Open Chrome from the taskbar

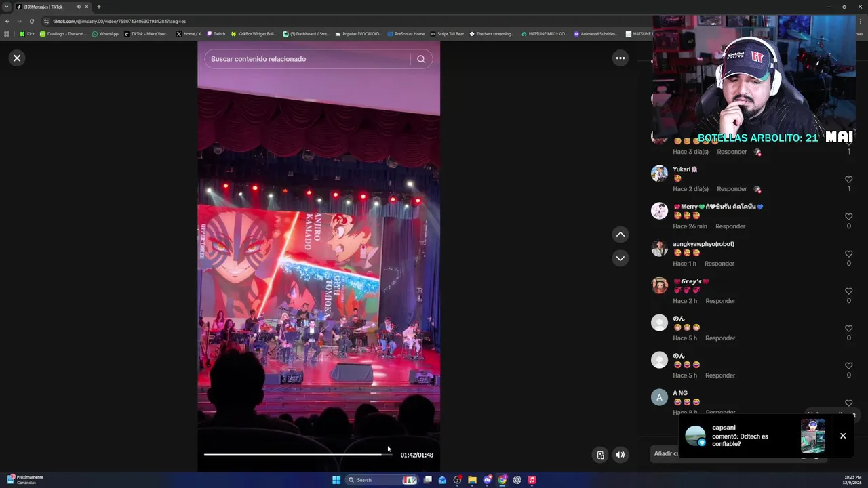tap(502, 480)
